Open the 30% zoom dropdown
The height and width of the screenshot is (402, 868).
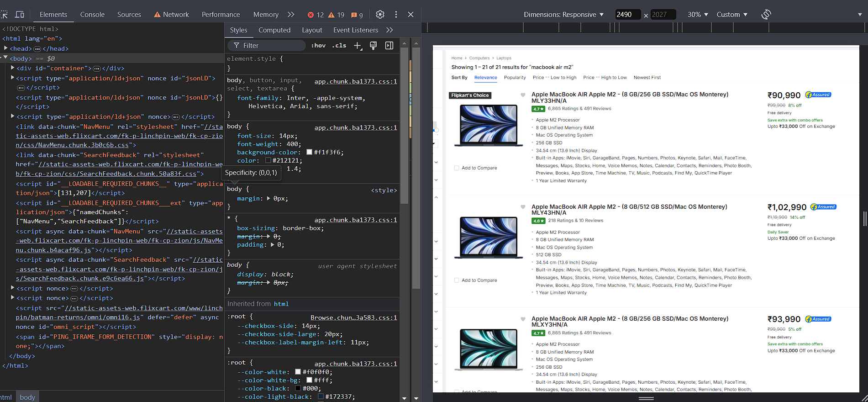tap(698, 15)
